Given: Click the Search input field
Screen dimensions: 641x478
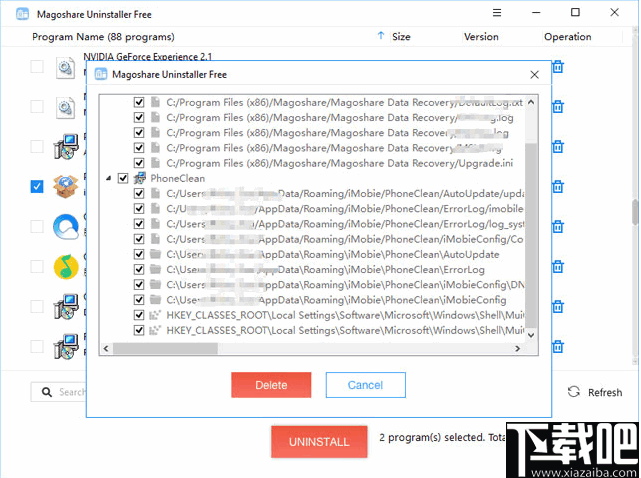Looking at the screenshot, I should pos(58,392).
